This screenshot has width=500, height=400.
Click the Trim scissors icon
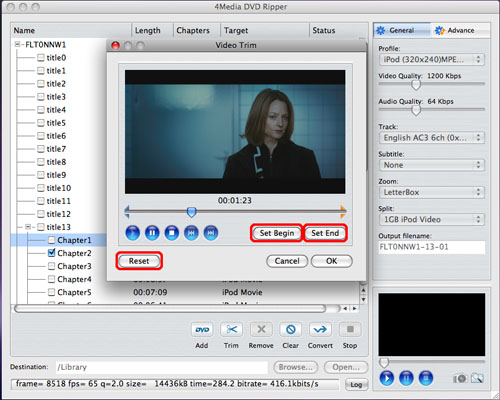[231, 330]
